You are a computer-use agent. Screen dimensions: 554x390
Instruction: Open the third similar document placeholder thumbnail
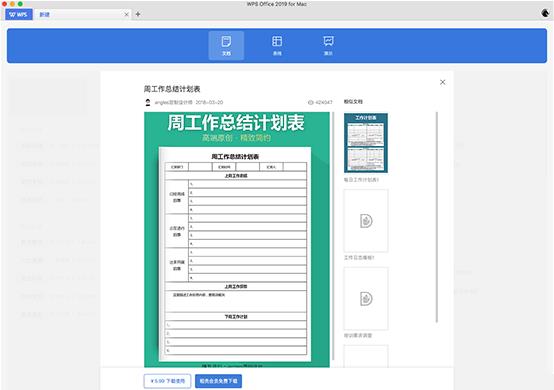point(366,299)
